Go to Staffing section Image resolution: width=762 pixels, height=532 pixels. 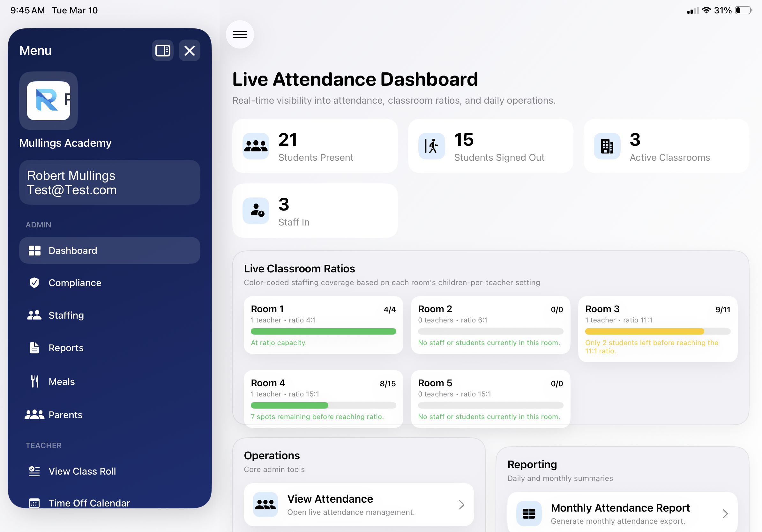pos(110,315)
